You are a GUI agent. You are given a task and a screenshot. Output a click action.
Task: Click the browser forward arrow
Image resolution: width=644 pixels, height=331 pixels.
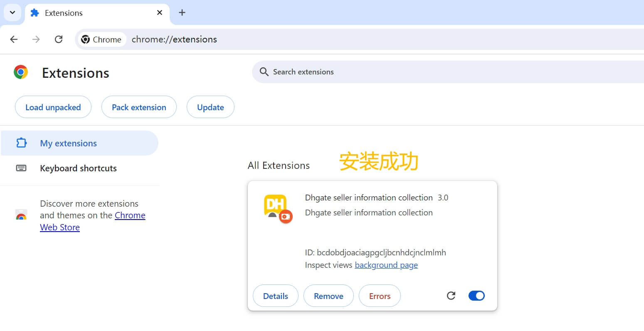36,40
